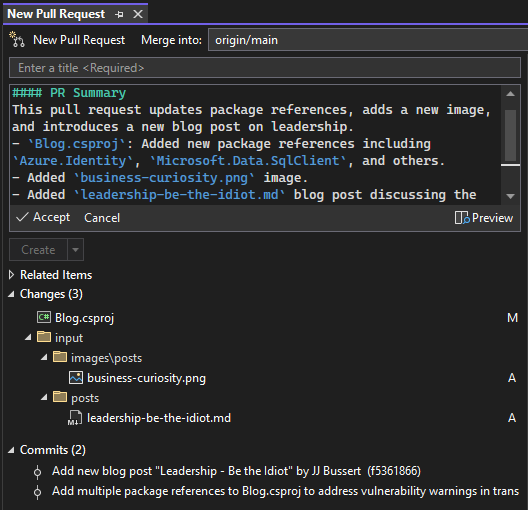Click the description scrollbar down arrow
The image size is (528, 510).
(510, 196)
